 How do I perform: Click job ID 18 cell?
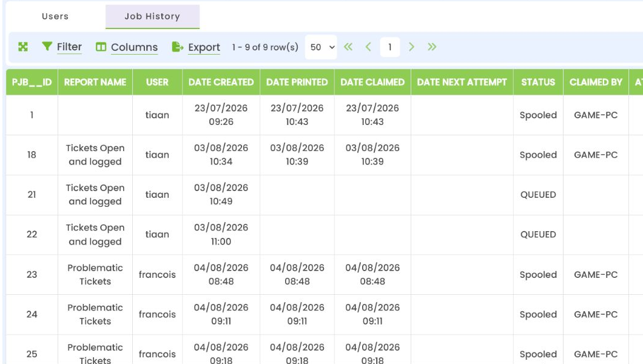pyautogui.click(x=32, y=155)
